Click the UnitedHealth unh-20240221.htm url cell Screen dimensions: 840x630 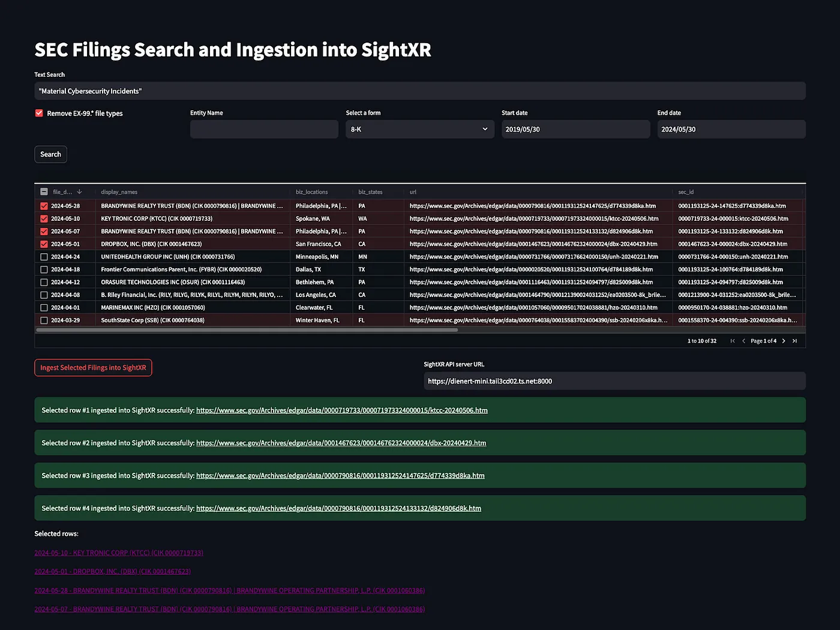pos(534,257)
